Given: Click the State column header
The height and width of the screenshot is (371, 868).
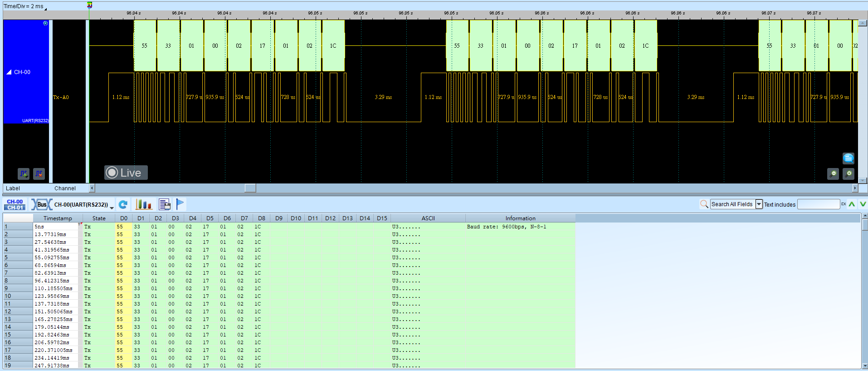Looking at the screenshot, I should click(99, 218).
